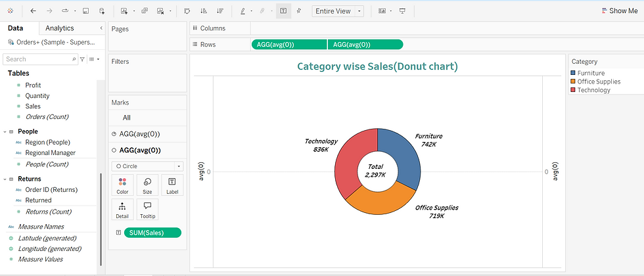Viewport: 644px width, 276px height.
Task: Select the Latitude (generated) field
Action: point(47,238)
